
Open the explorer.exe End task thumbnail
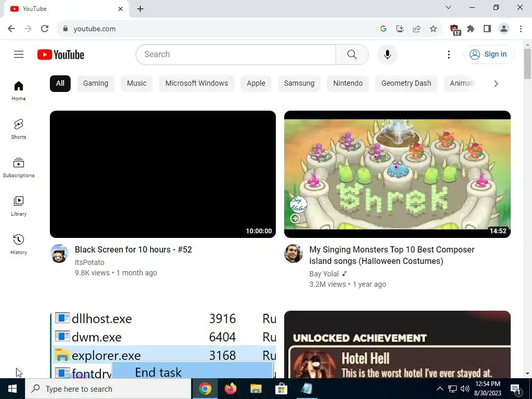click(163, 345)
